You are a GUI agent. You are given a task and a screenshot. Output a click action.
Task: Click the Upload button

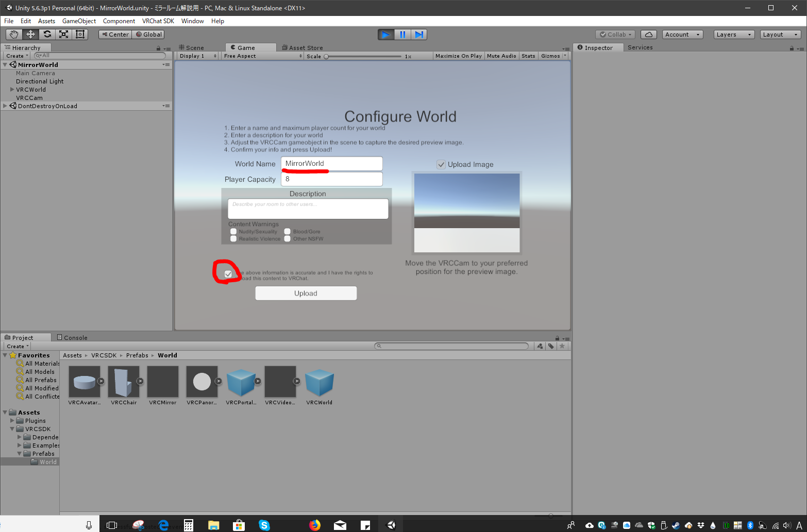tap(306, 293)
